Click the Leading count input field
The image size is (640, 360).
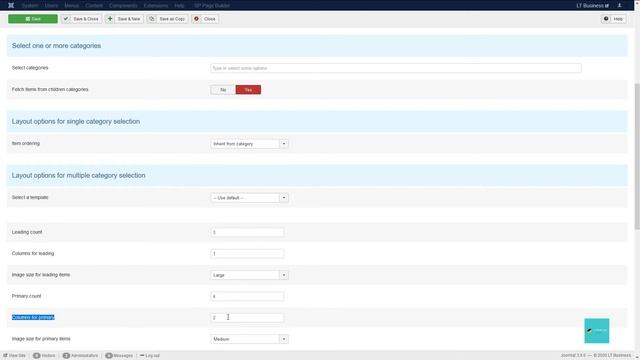click(247, 232)
